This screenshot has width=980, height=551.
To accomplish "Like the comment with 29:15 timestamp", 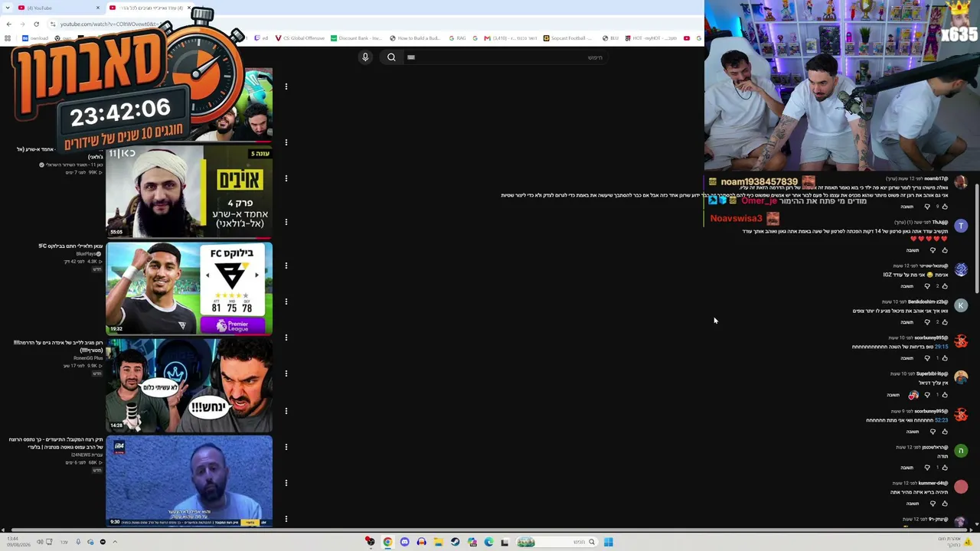I will click(945, 358).
